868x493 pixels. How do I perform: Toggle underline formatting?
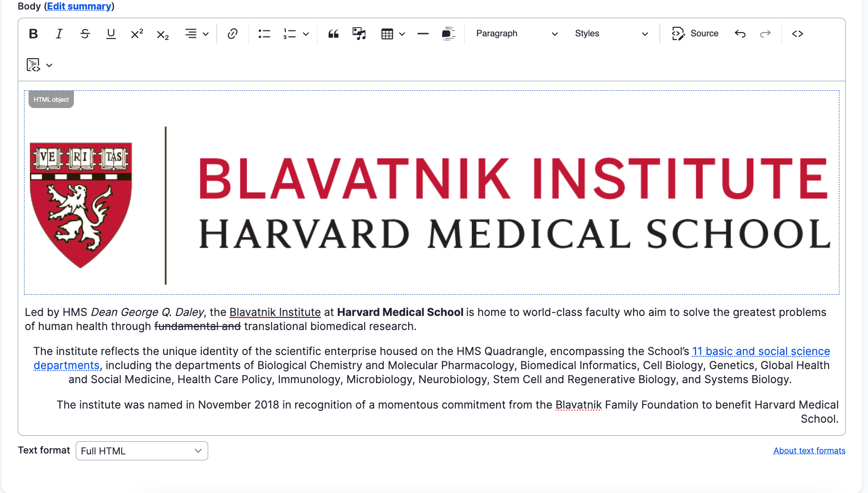pos(111,34)
